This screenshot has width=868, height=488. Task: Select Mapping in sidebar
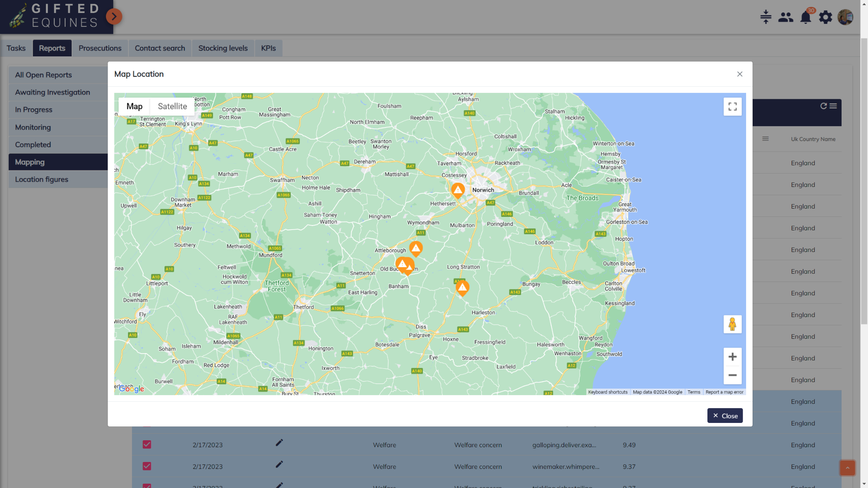(x=58, y=162)
